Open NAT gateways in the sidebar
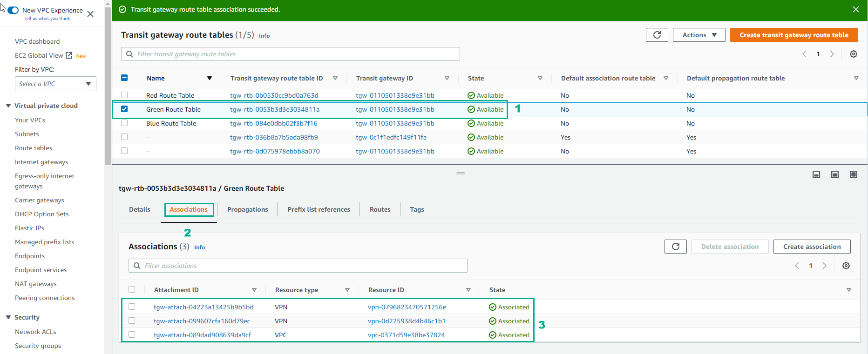 pyautogui.click(x=36, y=284)
